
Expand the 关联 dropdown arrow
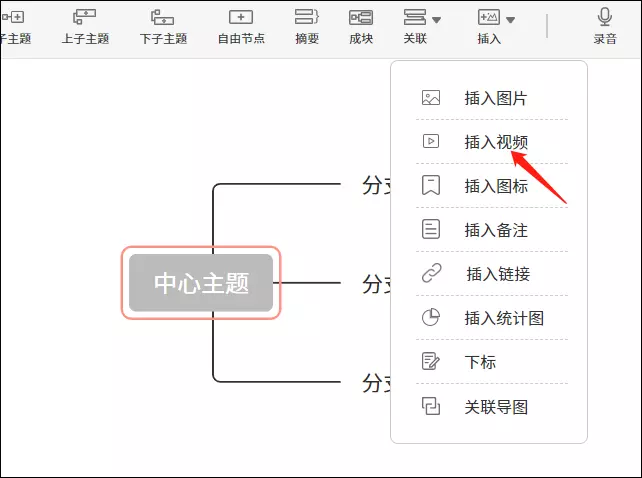436,19
